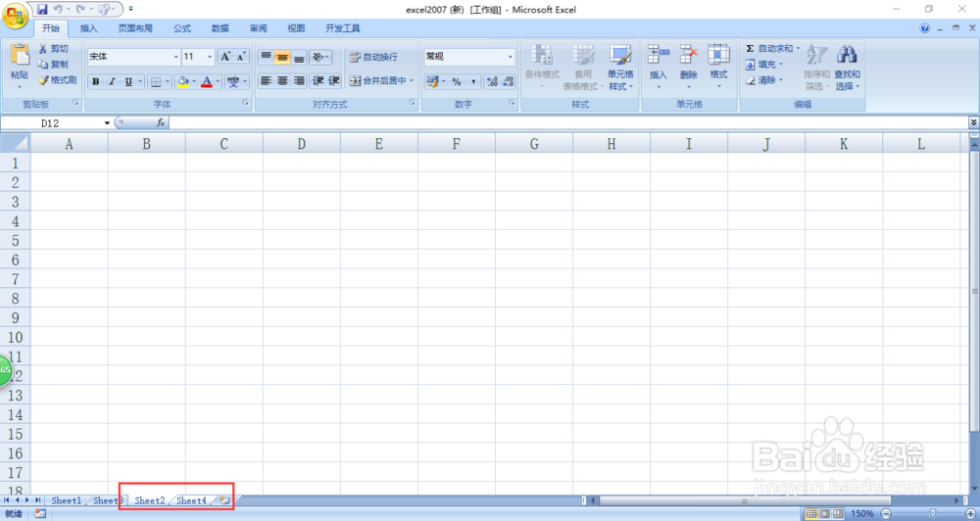Open the Name Box dropdown arrow
This screenshot has height=521, width=980.
click(107, 123)
